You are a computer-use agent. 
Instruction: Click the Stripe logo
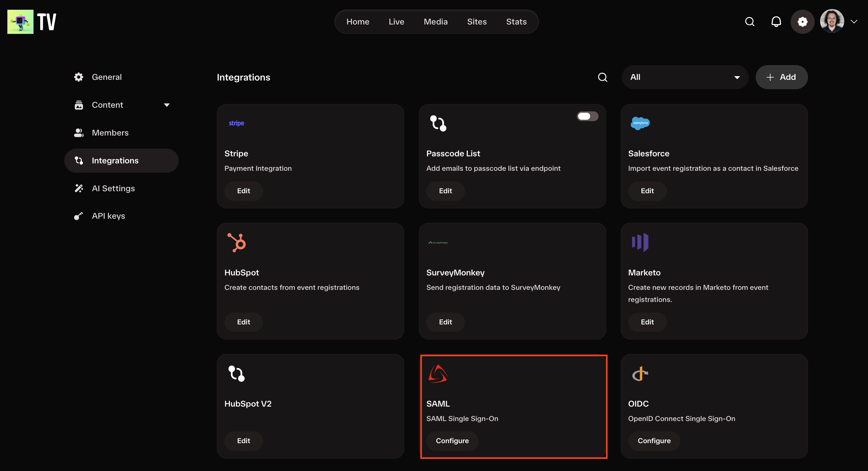[x=236, y=123]
